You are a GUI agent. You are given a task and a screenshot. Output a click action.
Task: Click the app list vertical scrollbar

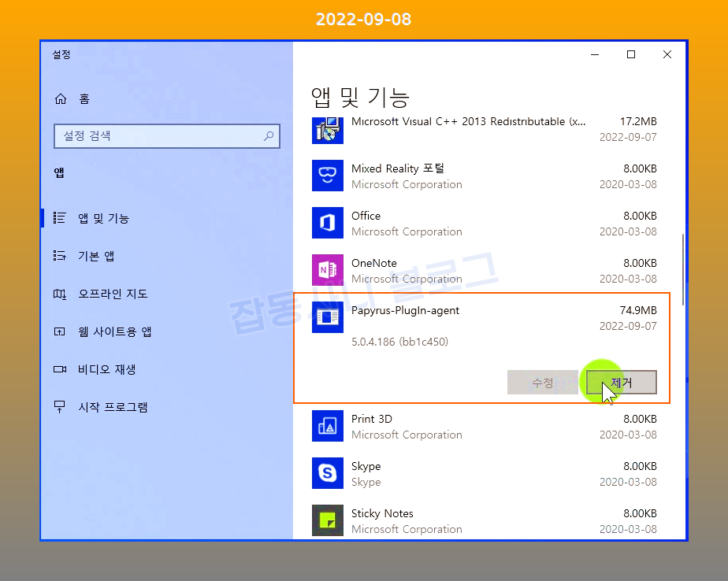click(x=683, y=269)
